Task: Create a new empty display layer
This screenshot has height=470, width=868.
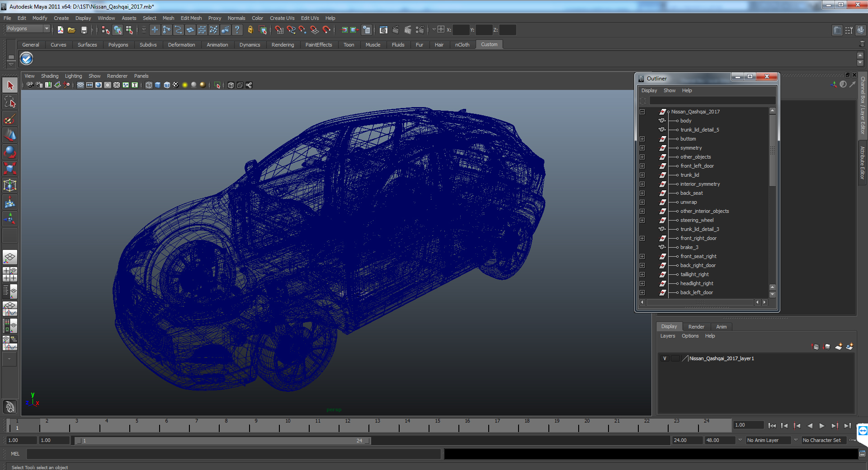Action: click(x=839, y=347)
